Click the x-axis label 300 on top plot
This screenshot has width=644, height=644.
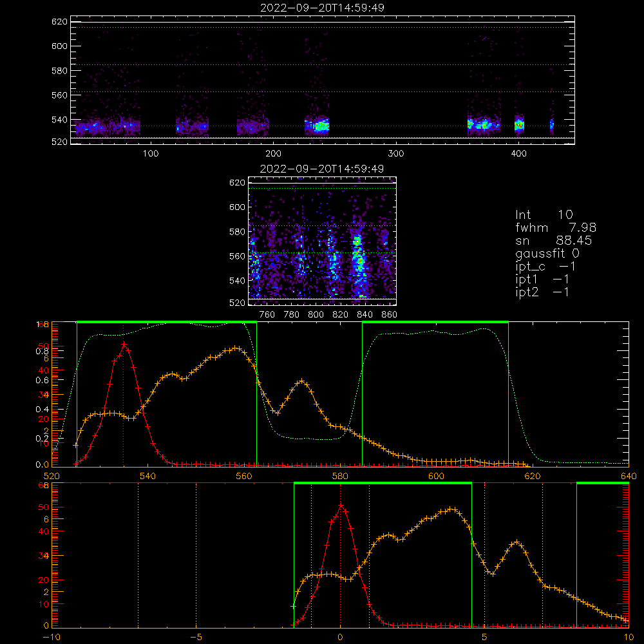point(396,154)
